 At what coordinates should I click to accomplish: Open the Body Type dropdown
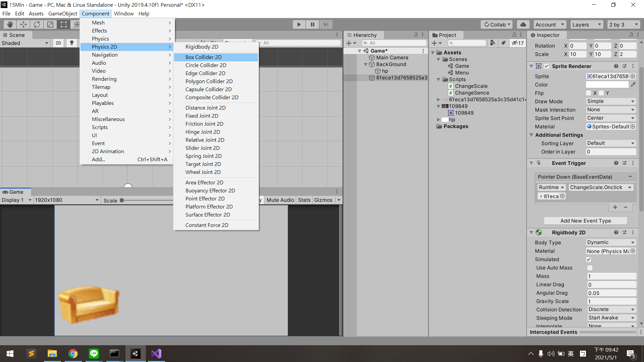610,242
